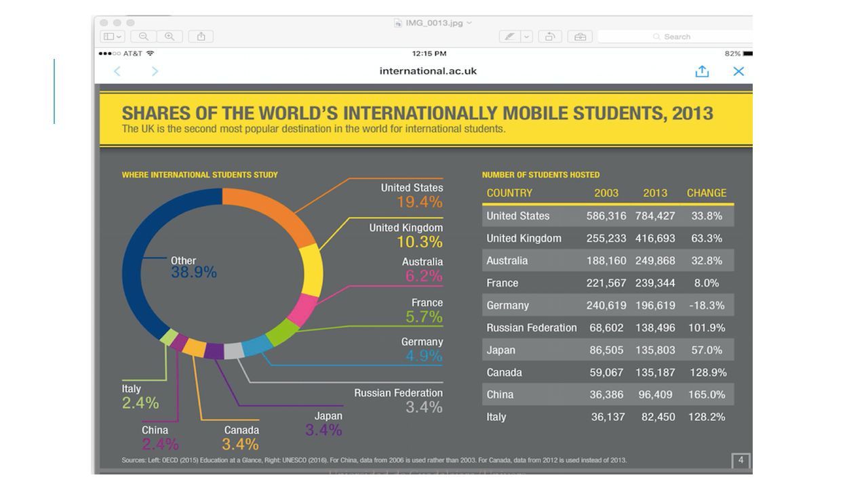The image size is (868, 488).
Task: Show the markup toolbox toolbar
Action: (x=580, y=37)
